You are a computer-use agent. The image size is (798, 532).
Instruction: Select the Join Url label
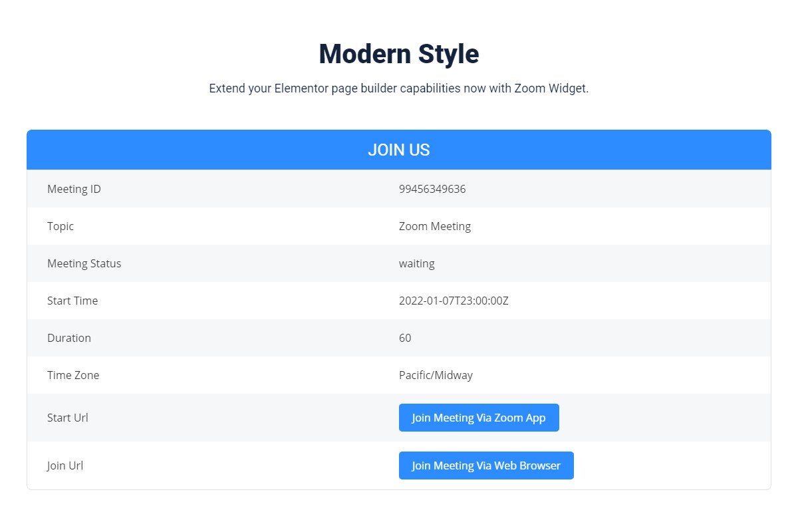(x=65, y=465)
